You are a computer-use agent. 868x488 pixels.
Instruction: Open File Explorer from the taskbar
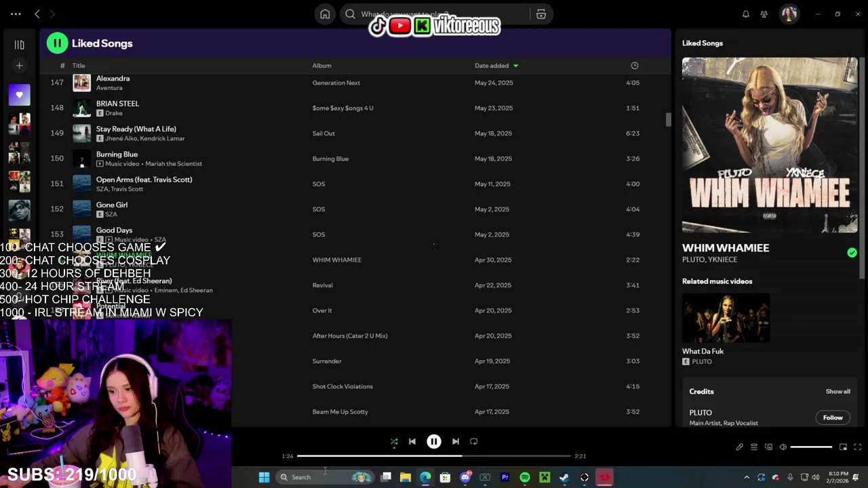click(406, 477)
